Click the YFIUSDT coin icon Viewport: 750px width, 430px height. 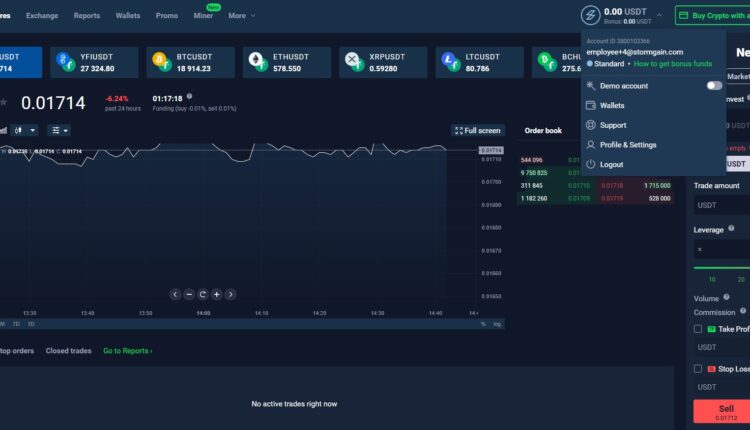point(65,63)
